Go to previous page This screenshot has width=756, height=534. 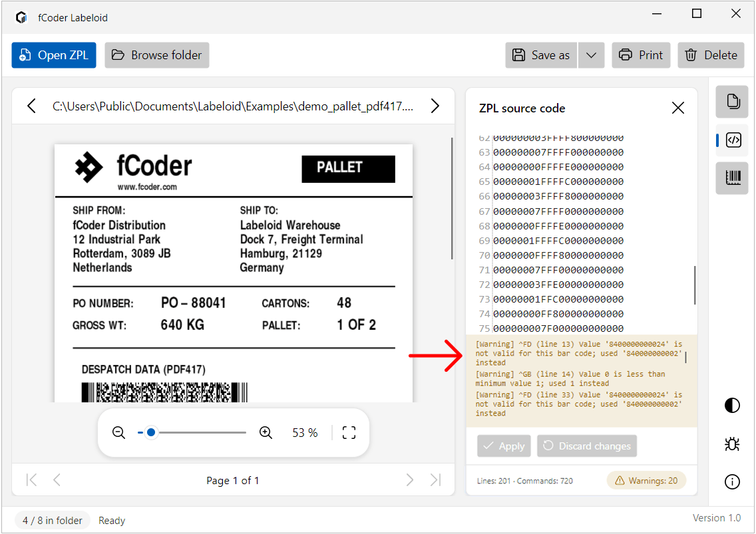click(x=57, y=479)
